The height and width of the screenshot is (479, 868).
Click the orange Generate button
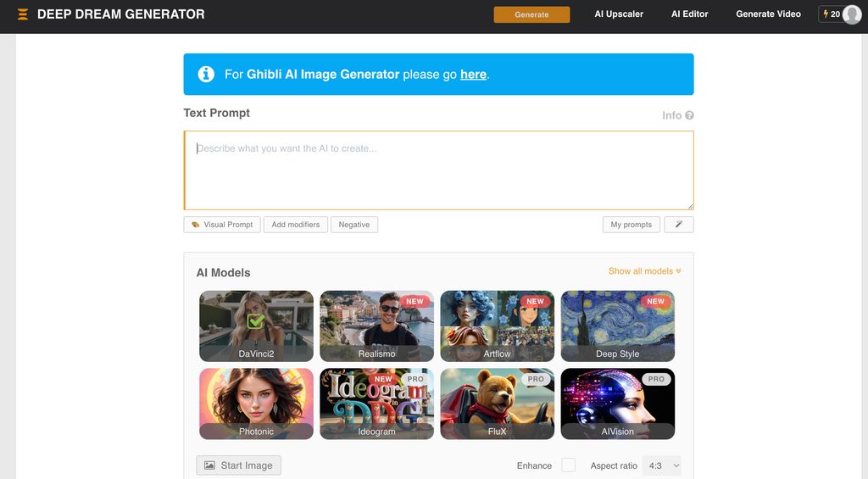(531, 14)
